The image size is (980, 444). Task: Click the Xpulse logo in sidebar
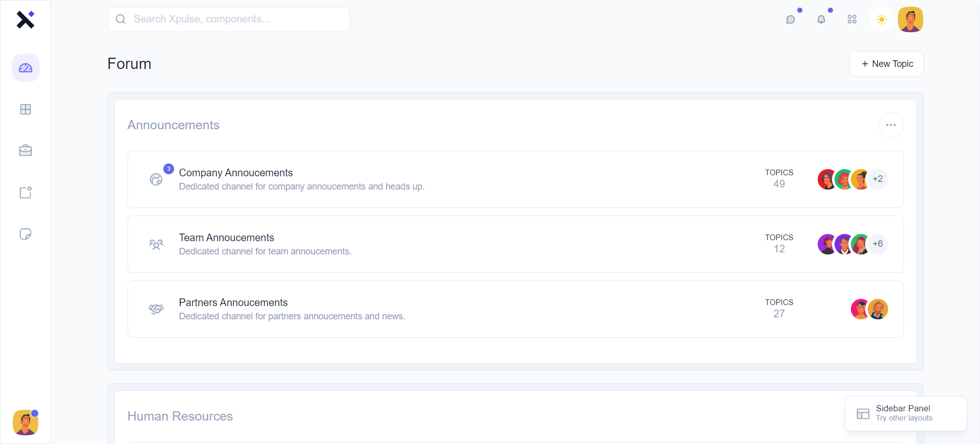pyautogui.click(x=25, y=20)
